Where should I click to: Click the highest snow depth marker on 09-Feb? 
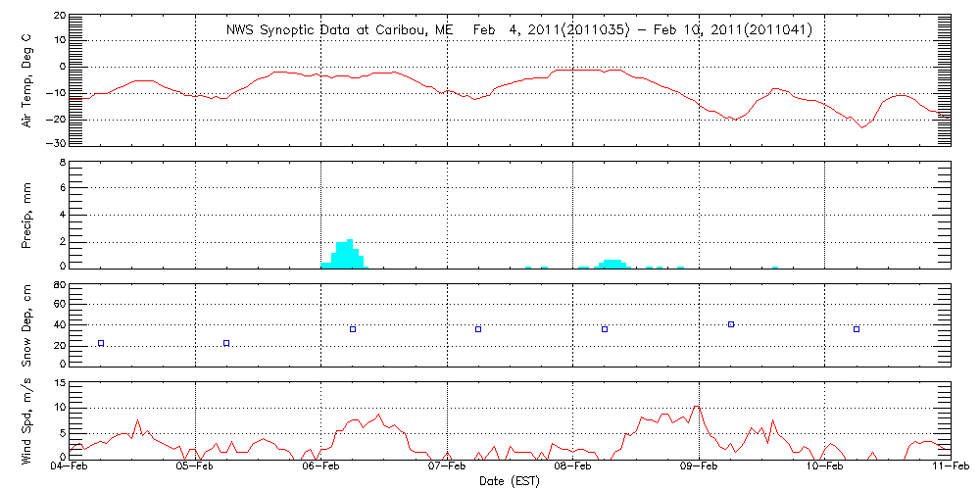731,324
